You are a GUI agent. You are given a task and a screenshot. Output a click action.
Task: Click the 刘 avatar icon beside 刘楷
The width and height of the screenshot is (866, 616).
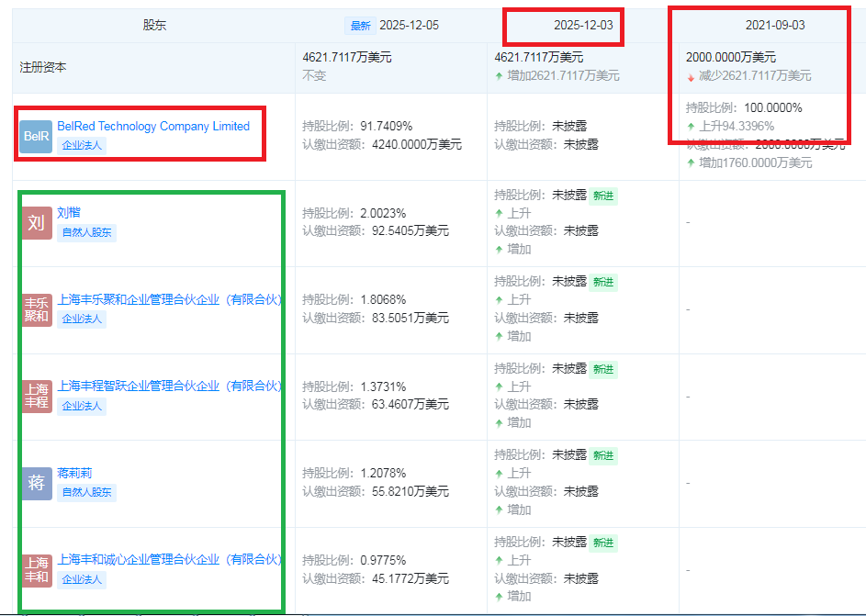tap(35, 221)
